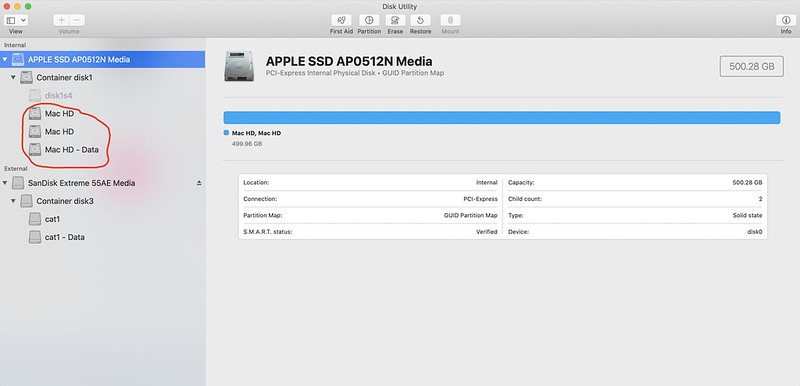Click the 499.96 GB size label
Image resolution: width=800 pixels, height=386 pixels.
[x=247, y=144]
